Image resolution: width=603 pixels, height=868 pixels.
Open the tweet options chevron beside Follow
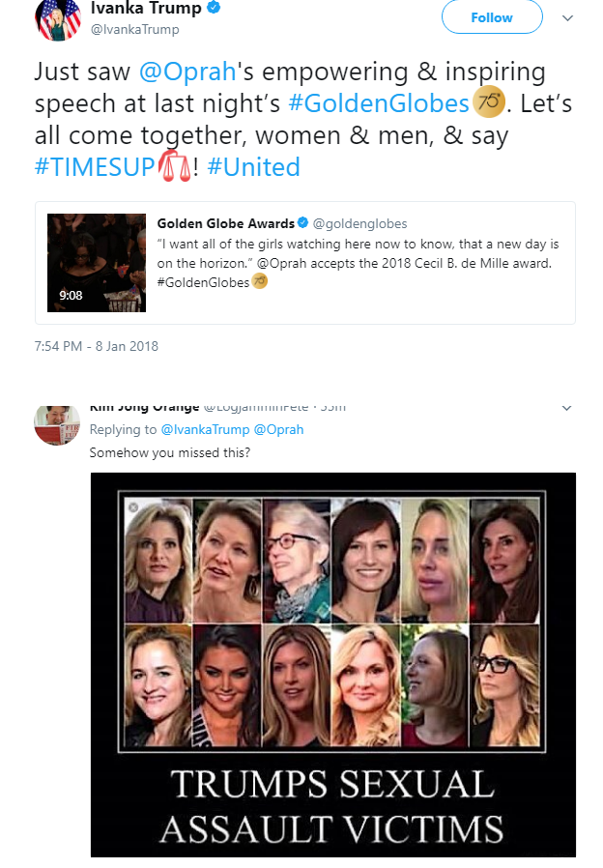pyautogui.click(x=568, y=18)
